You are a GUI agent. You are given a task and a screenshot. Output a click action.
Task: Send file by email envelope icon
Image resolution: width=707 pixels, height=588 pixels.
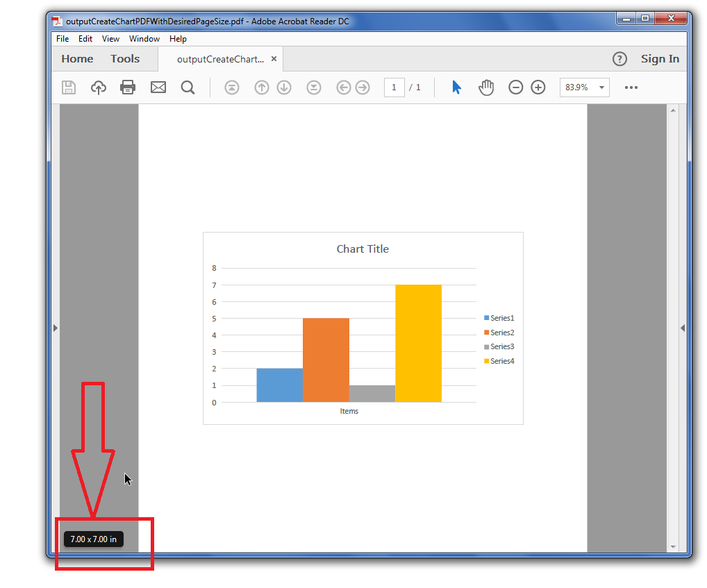point(158,87)
